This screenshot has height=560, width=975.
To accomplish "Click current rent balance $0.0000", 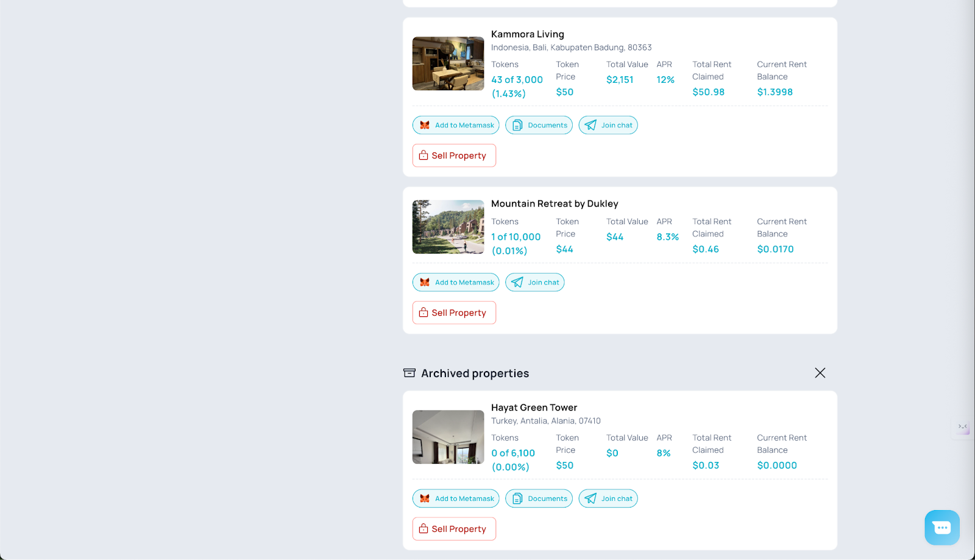I will pos(777,466).
